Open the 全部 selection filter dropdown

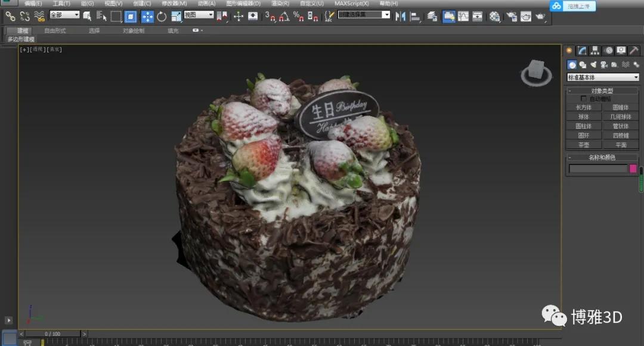click(x=64, y=15)
